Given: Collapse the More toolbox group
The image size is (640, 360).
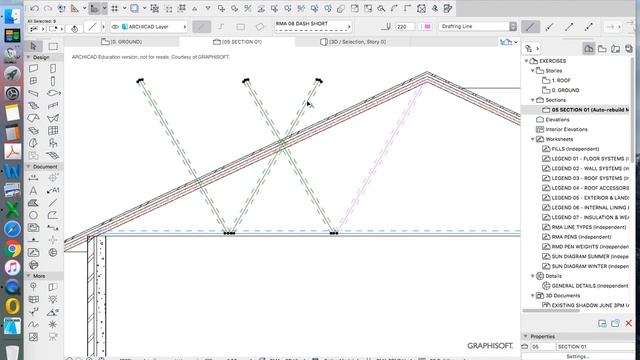Looking at the screenshot, I should (x=29, y=276).
